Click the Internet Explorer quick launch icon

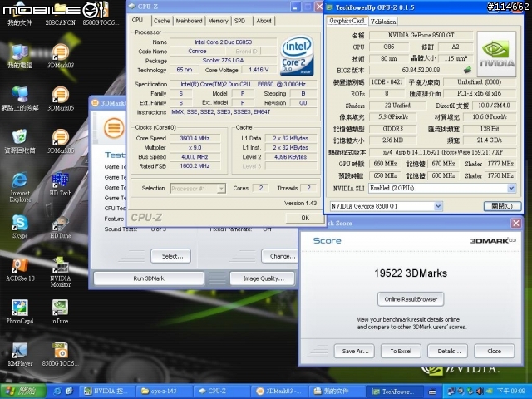tap(57, 392)
